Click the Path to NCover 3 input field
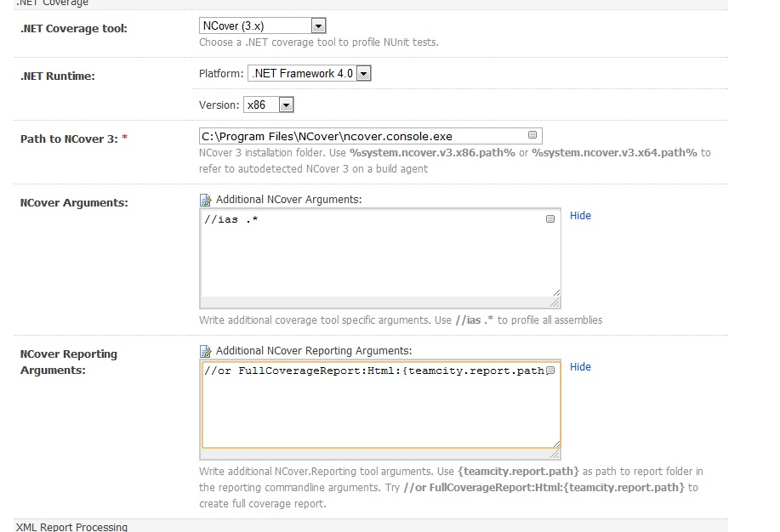The height and width of the screenshot is (532, 780). click(x=370, y=136)
